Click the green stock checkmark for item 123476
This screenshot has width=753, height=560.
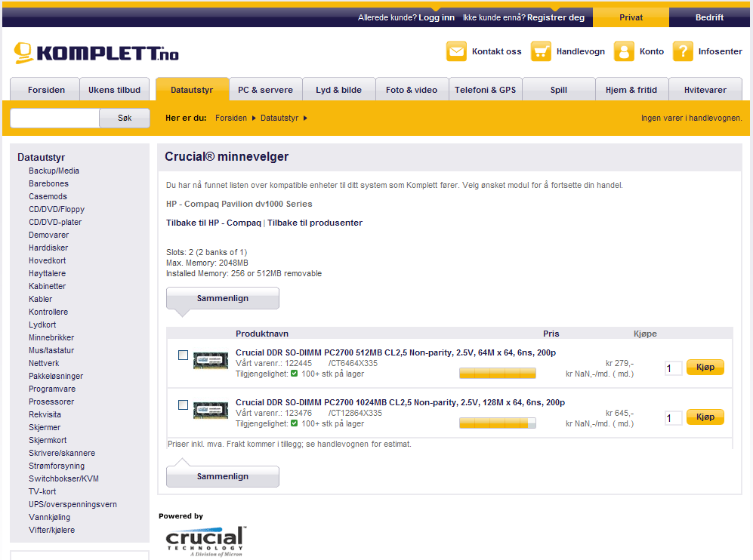click(x=295, y=423)
